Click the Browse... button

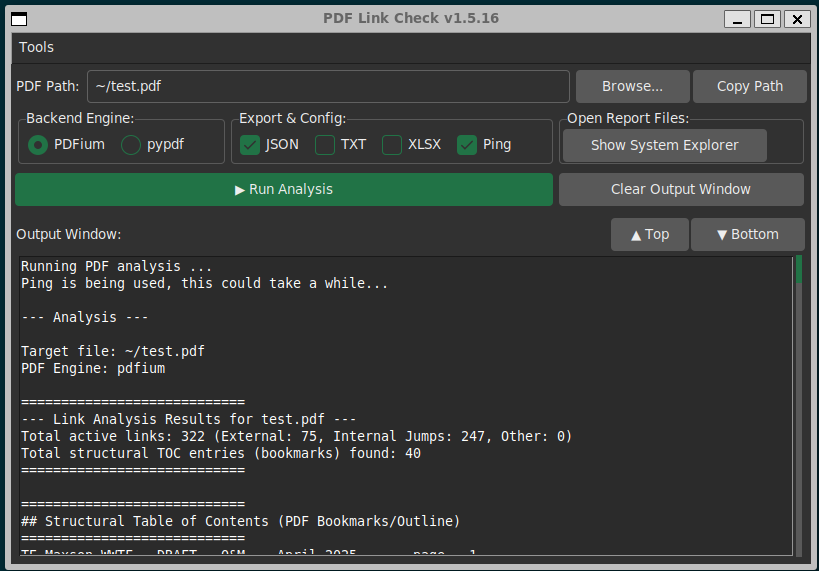(x=632, y=86)
